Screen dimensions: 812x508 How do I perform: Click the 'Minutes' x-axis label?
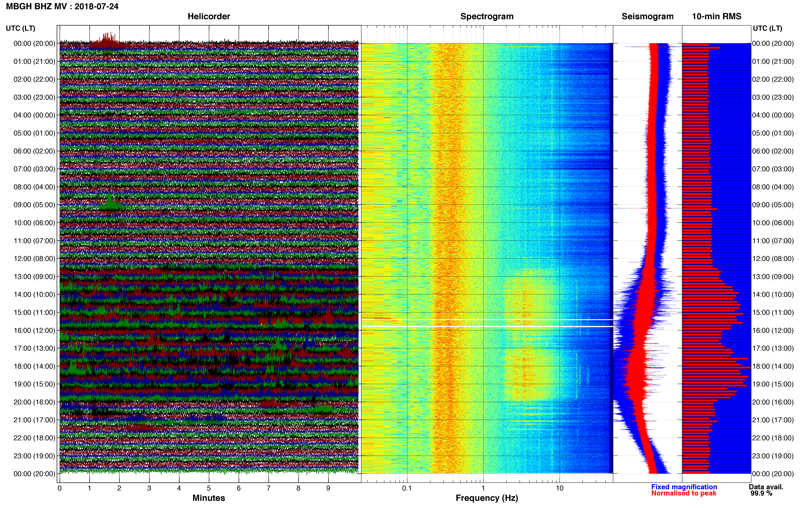[208, 498]
